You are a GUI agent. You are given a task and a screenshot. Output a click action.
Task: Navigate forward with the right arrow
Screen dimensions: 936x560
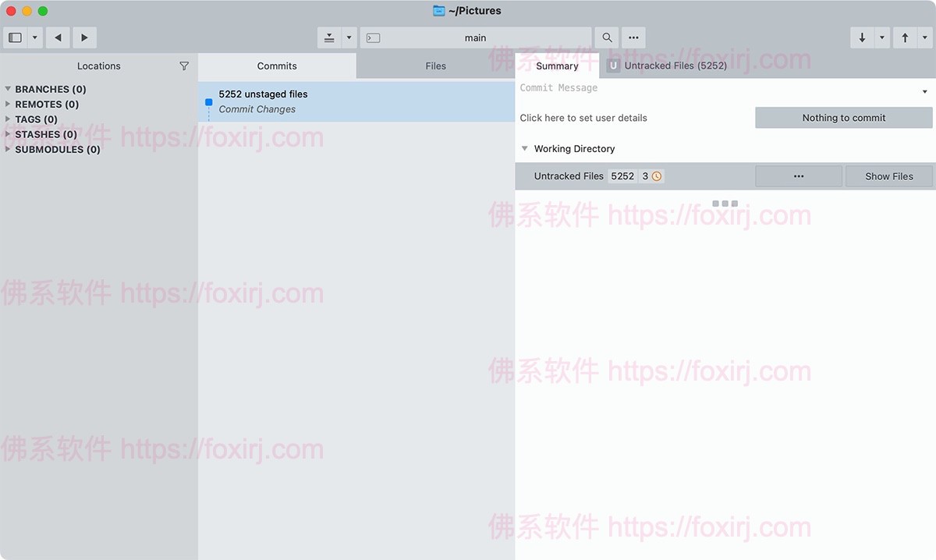tap(83, 37)
